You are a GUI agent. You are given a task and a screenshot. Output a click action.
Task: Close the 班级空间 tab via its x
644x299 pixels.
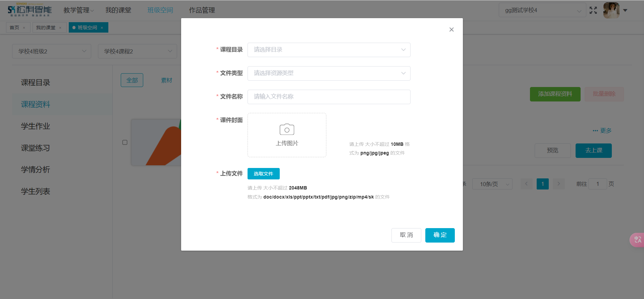(102, 28)
